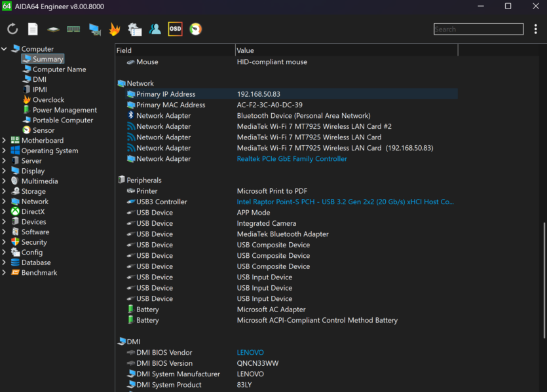The width and height of the screenshot is (547, 392).
Task: Launch the flame stability test icon
Action: tap(115, 29)
